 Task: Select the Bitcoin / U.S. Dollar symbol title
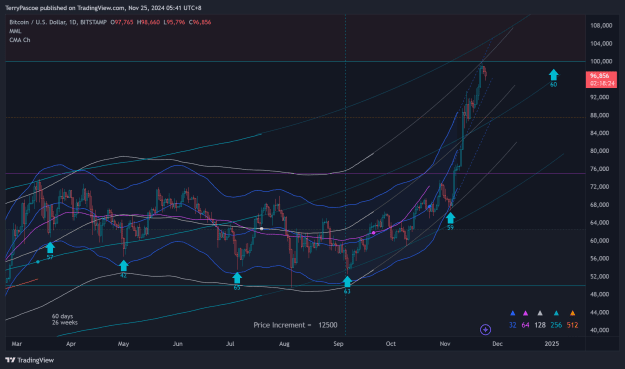click(38, 22)
